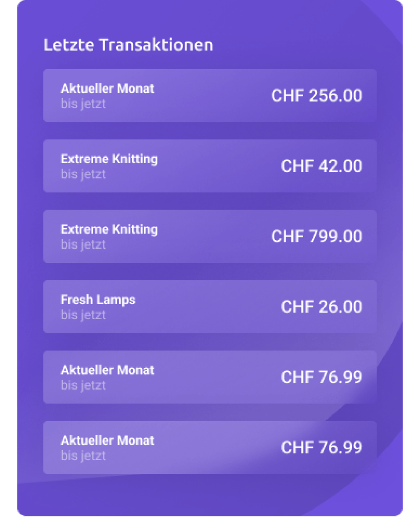
Task: Click "bis jetzt" in the CHF 799.00 row
Action: 83,245
